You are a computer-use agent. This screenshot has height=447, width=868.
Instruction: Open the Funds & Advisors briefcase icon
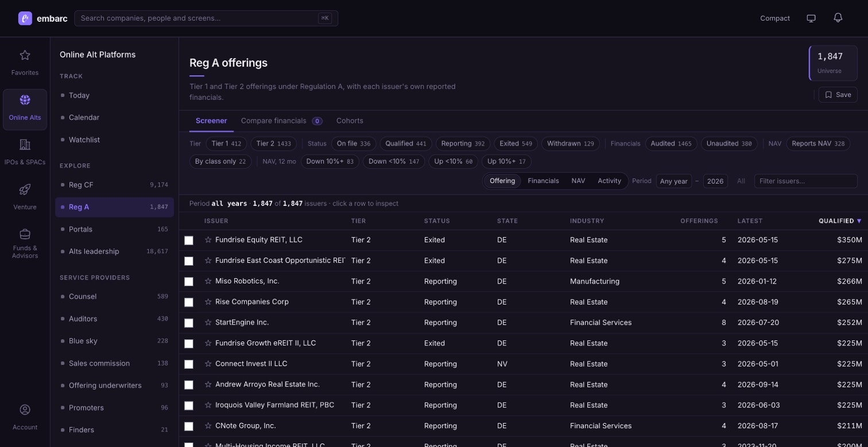pos(25,234)
